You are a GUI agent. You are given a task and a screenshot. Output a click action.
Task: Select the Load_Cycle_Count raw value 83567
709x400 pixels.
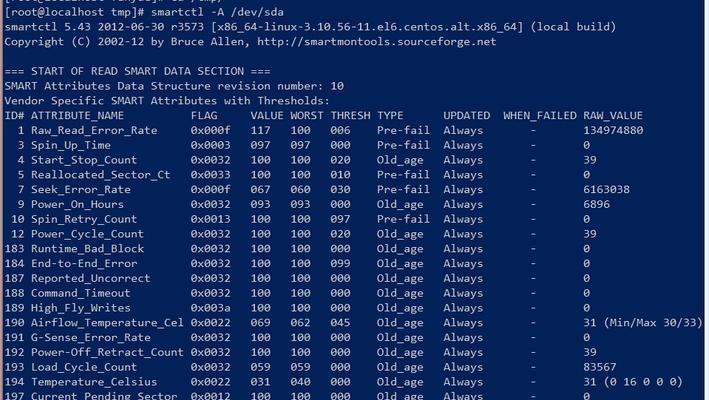pos(600,367)
